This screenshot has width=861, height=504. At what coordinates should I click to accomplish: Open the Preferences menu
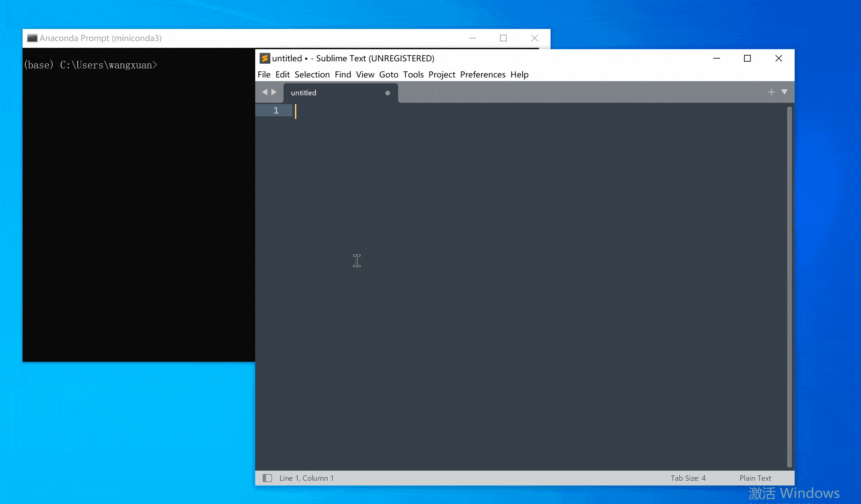pyautogui.click(x=482, y=74)
